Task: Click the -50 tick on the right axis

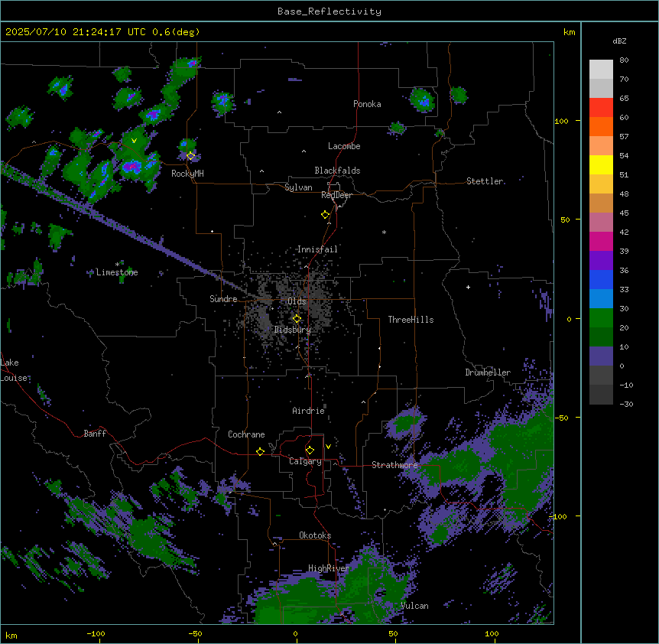Action: (x=561, y=418)
